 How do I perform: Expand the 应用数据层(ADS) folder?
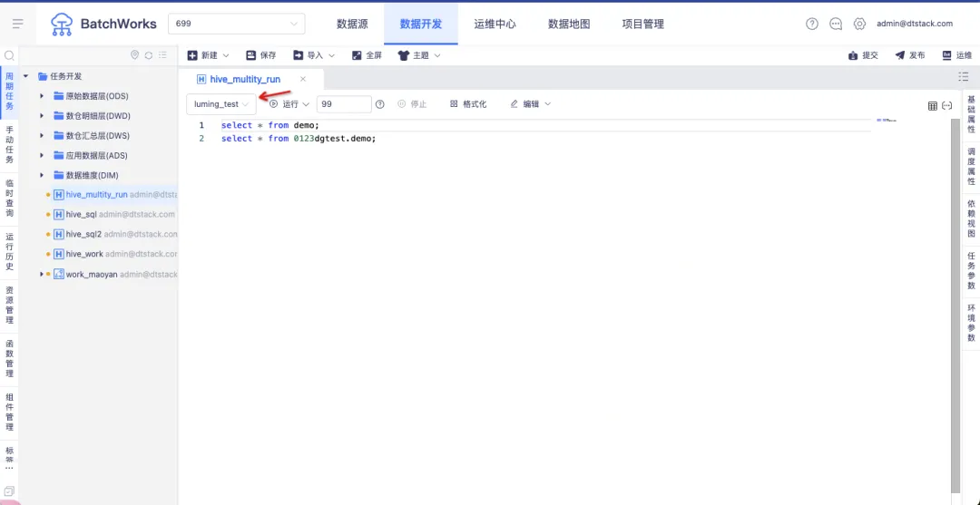tap(41, 155)
